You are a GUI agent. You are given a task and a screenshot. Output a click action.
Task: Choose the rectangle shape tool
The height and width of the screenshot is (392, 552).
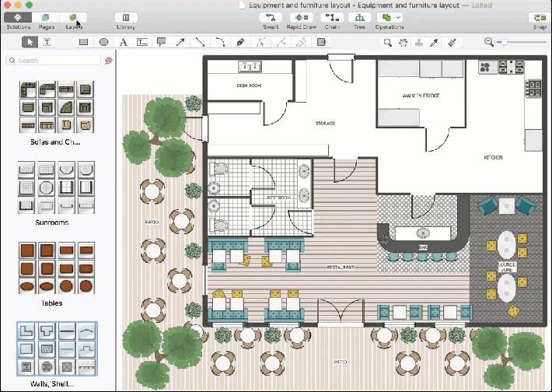84,42
